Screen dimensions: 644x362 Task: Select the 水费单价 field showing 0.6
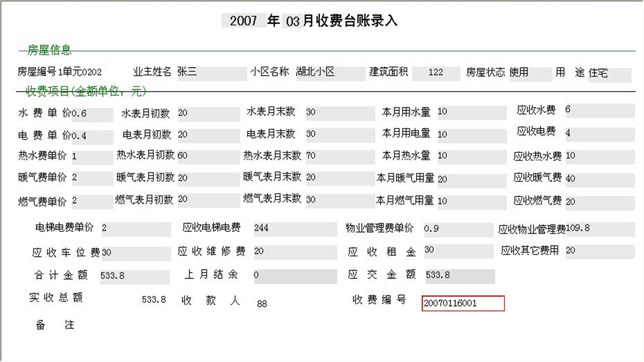pyautogui.click(x=93, y=114)
